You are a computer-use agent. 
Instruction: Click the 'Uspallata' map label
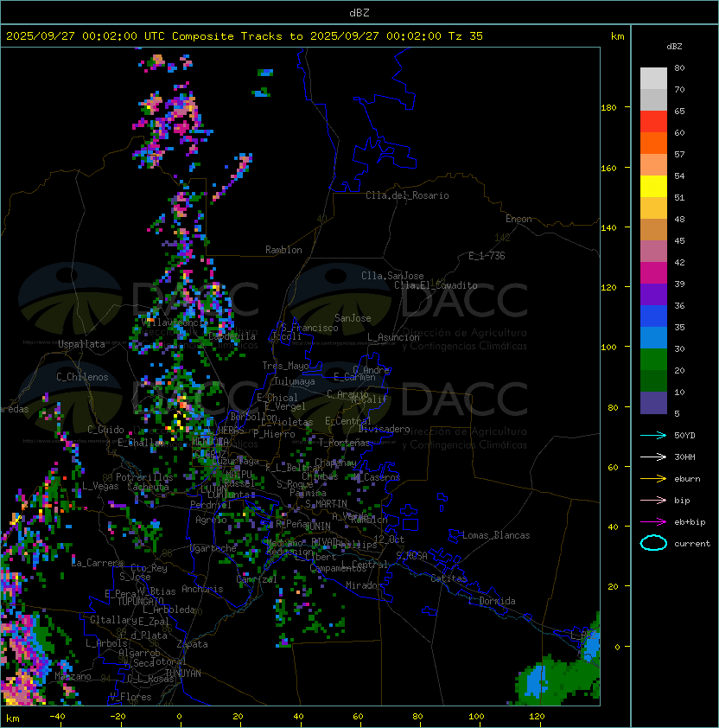81,344
